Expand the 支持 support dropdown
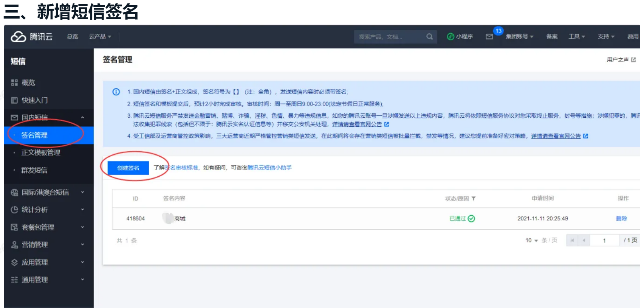This screenshot has width=644, height=308. [606, 37]
